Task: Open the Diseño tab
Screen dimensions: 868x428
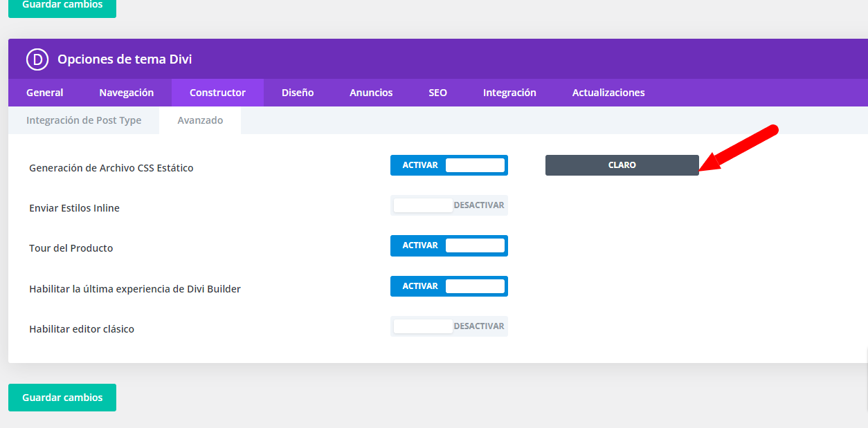Action: (298, 93)
